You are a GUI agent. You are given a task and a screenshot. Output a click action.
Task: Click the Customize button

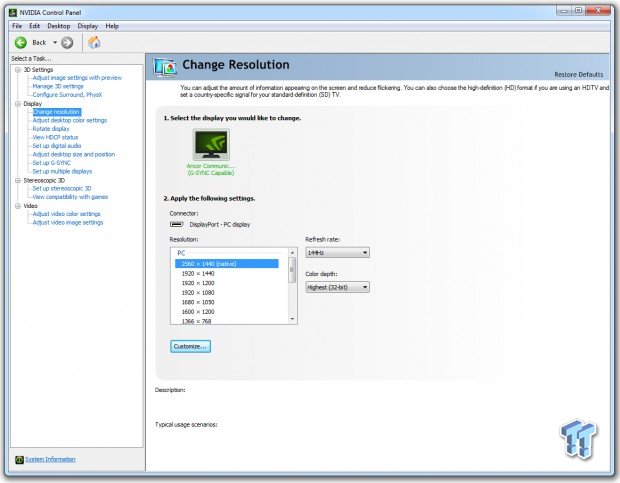tap(190, 346)
